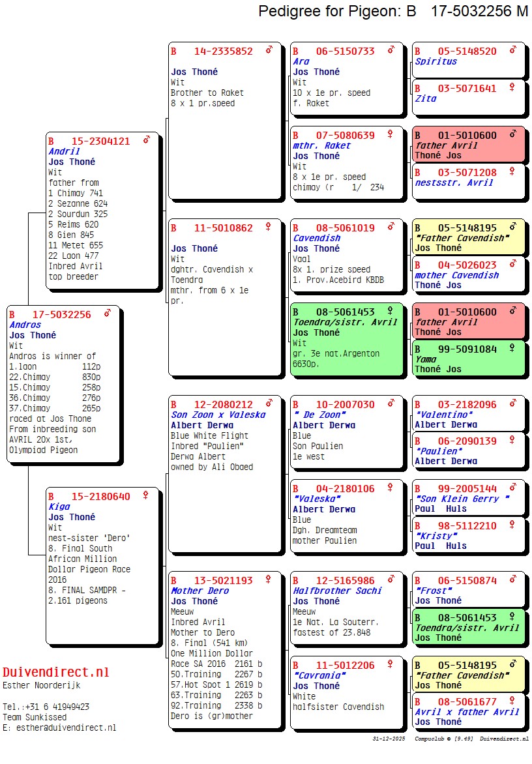Click the esther@duivendirect.nl email address

(x=65, y=727)
